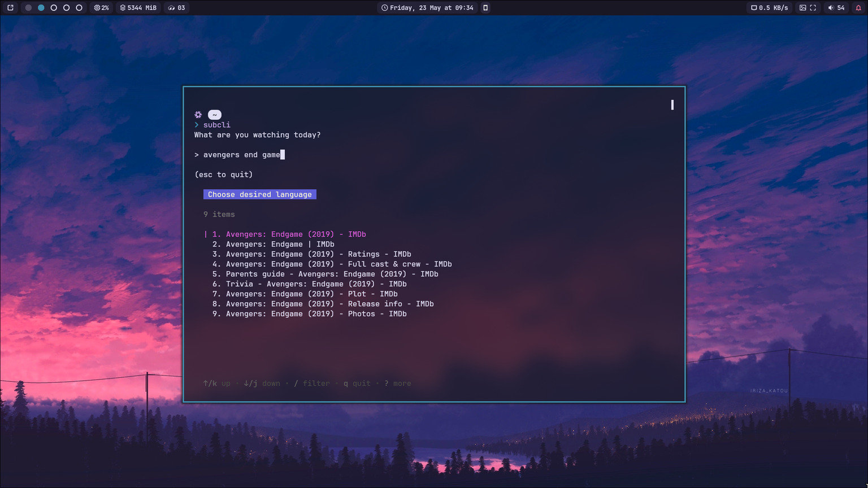Click the ~ directory badge in prompt
This screenshot has height=488, width=868.
[215, 115]
